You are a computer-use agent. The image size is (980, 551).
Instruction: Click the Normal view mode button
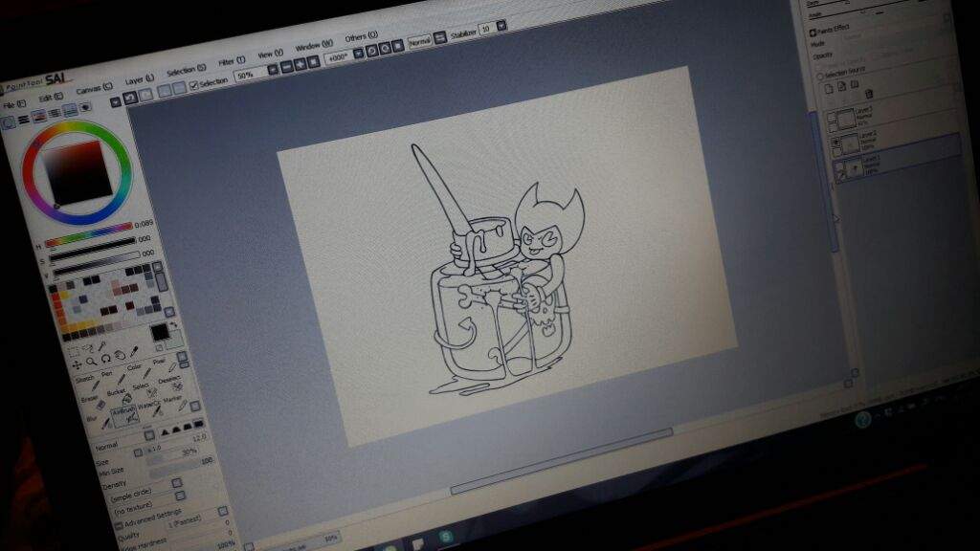(418, 41)
